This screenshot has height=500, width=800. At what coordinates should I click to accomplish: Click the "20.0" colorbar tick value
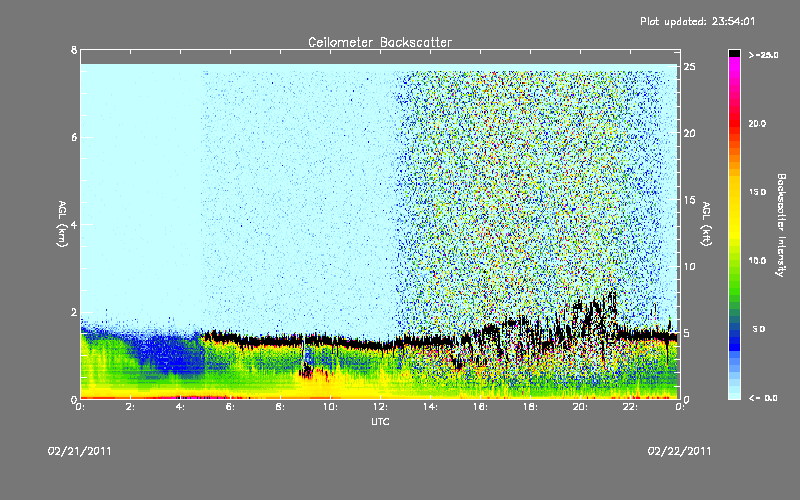point(757,123)
